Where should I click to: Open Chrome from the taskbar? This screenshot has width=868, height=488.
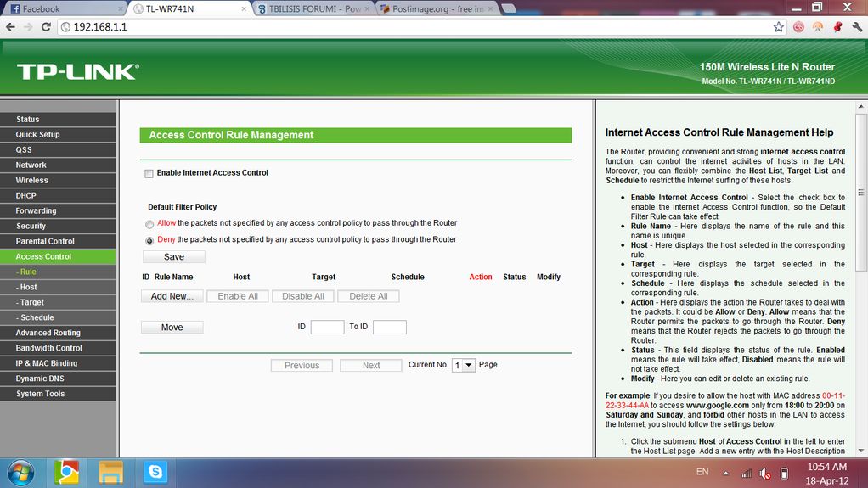[66, 473]
